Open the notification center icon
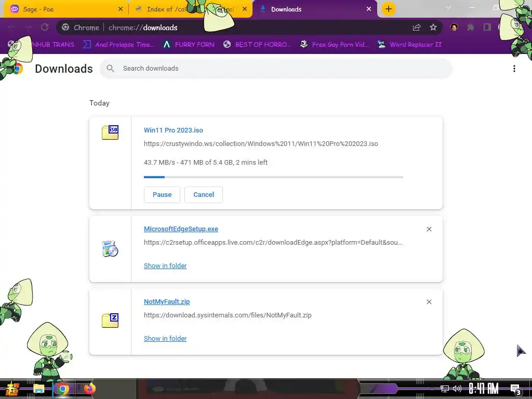 click(515, 389)
